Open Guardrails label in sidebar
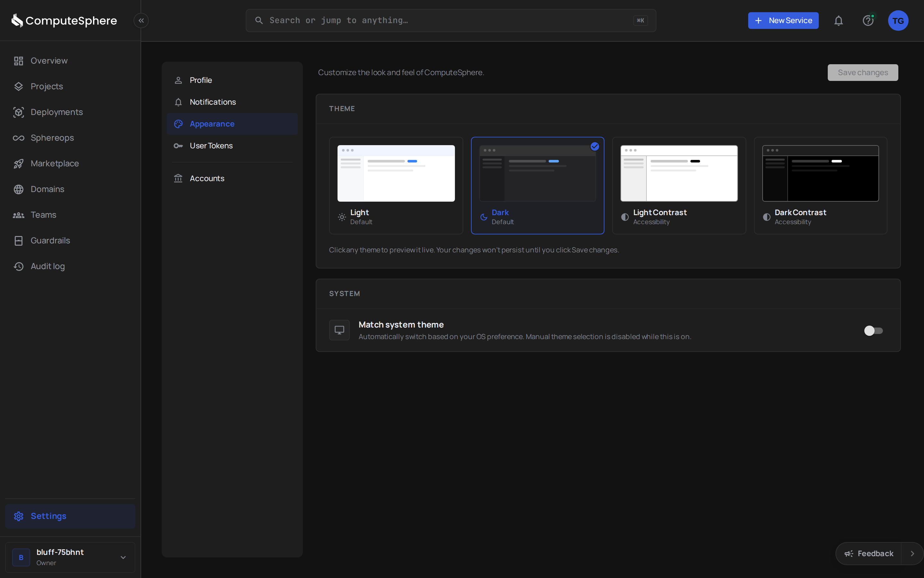924x578 pixels. 50,241
